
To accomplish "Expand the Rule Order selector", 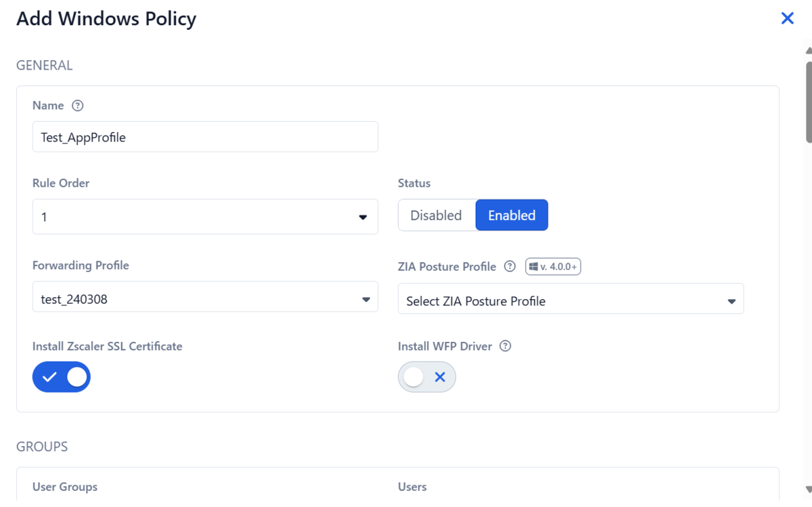I will (205, 217).
